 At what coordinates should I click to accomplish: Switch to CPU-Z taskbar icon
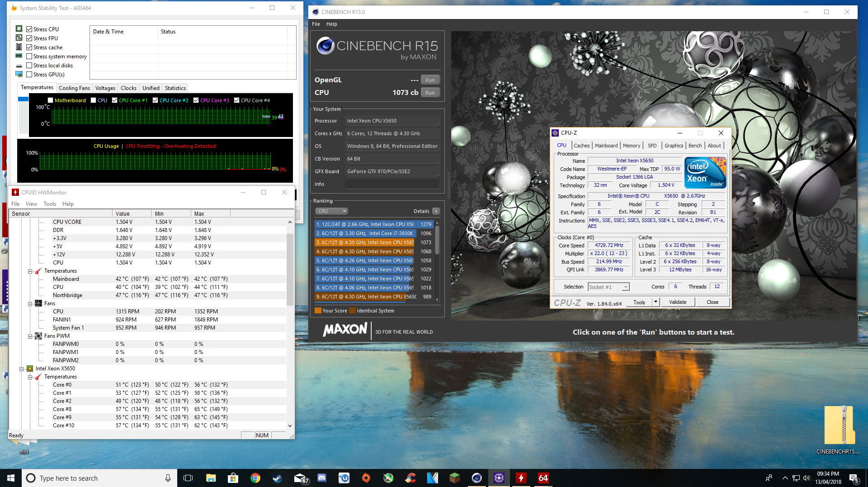(499, 478)
